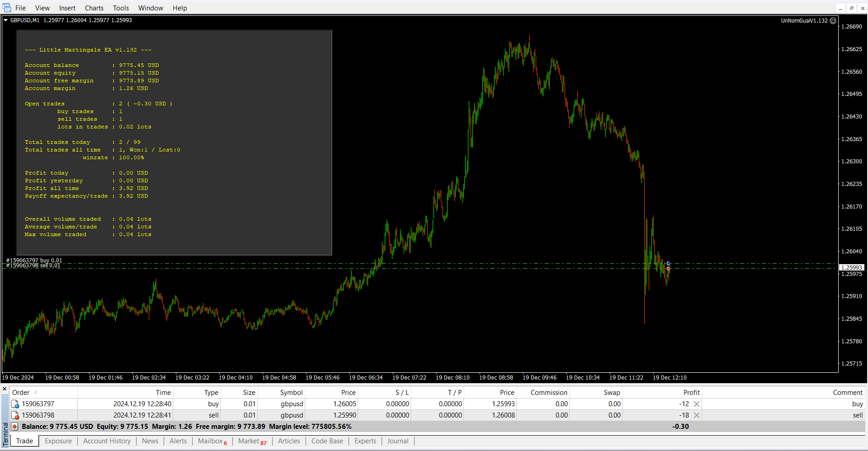Switch to the Experts tab
868x451 pixels.
tap(365, 441)
